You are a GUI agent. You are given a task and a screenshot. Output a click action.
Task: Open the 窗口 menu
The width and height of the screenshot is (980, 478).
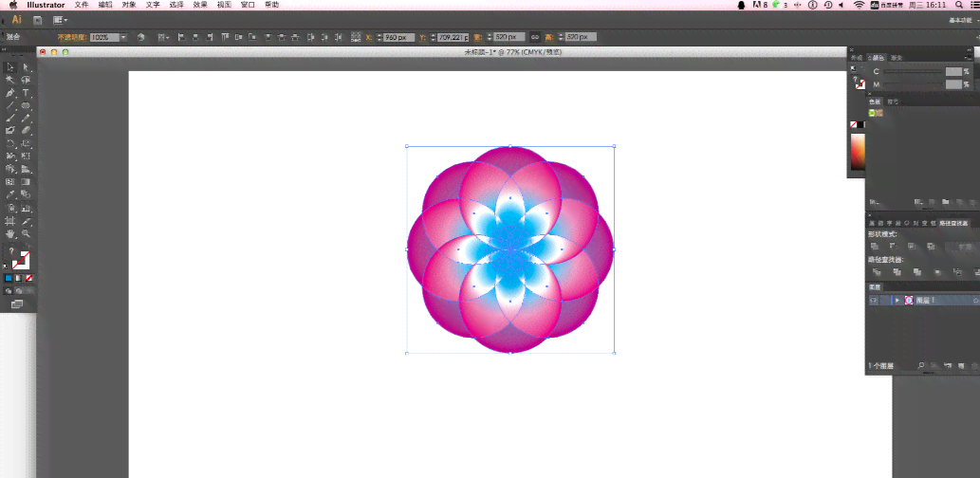click(248, 5)
